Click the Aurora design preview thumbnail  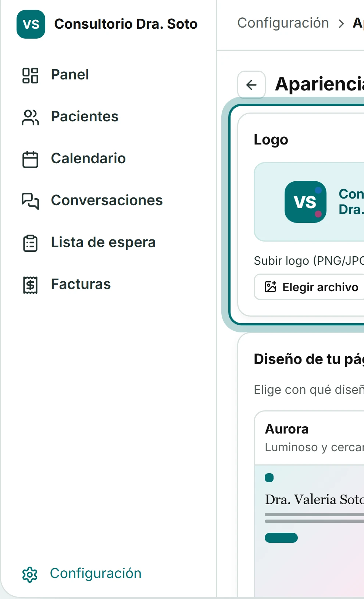pos(309,532)
